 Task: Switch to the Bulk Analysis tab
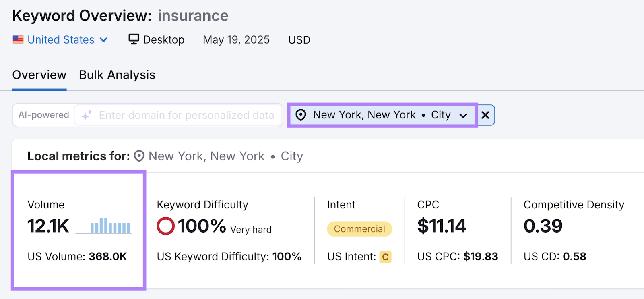tap(117, 75)
